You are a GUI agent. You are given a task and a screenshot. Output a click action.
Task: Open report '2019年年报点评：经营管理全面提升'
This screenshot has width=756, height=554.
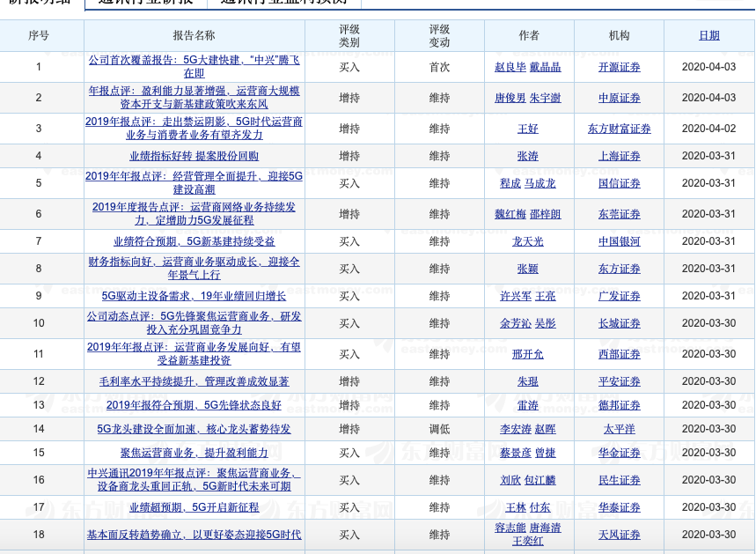tap(195, 183)
